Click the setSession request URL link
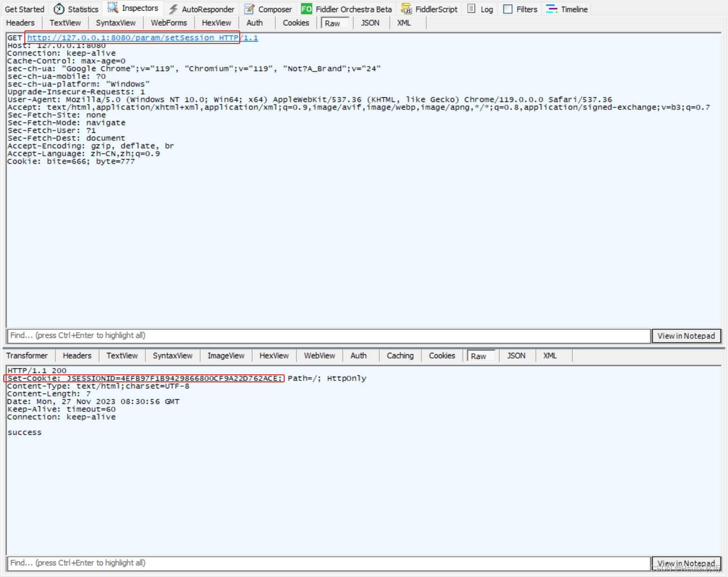 click(x=142, y=37)
